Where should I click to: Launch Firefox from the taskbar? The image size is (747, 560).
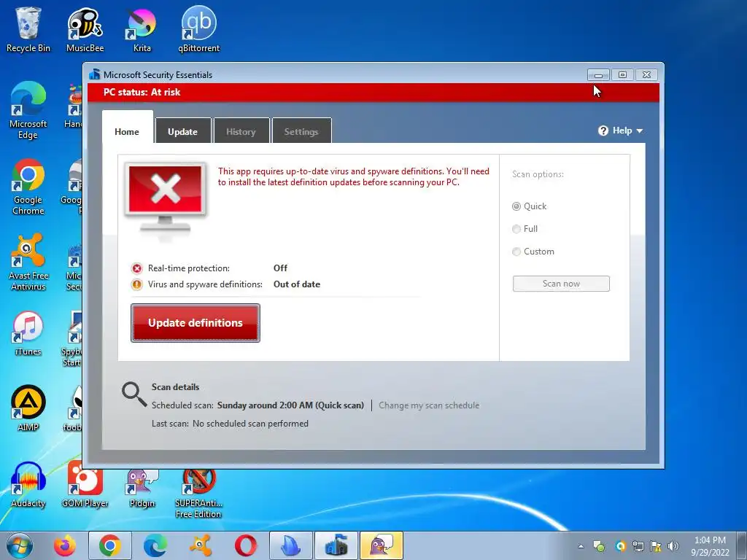[x=65, y=545]
